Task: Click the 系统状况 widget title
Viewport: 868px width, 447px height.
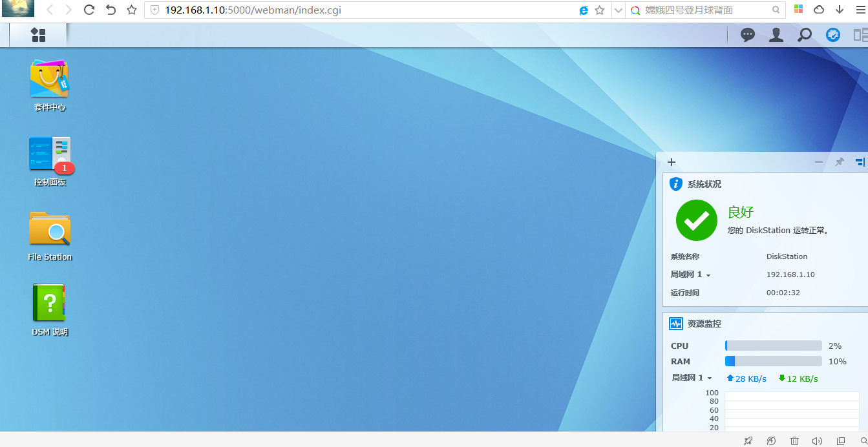Action: click(x=704, y=184)
